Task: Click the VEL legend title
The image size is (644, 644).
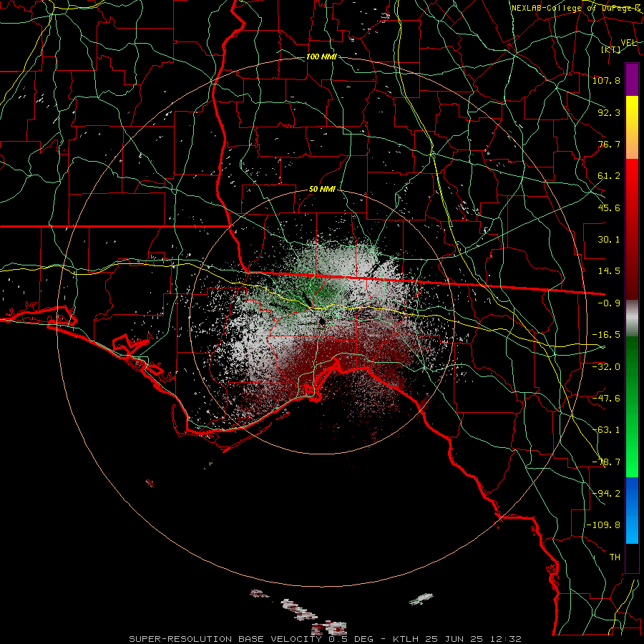Action: pyautogui.click(x=628, y=42)
